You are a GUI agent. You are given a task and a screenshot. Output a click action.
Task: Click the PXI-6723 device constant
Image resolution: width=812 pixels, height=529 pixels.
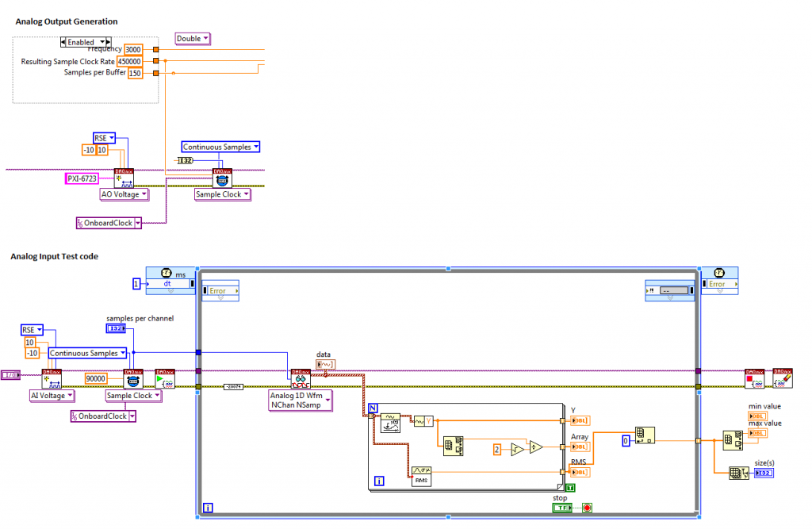coord(82,178)
